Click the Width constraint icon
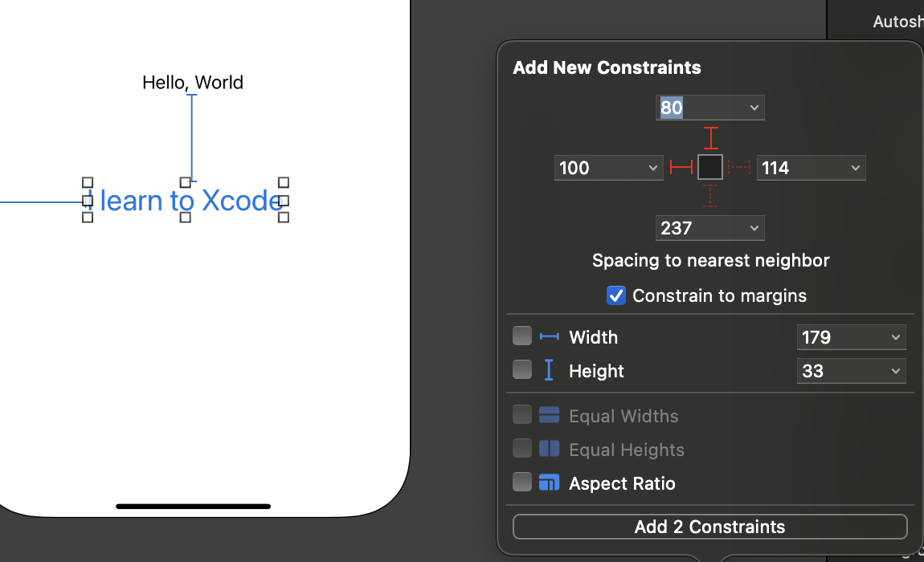 [x=549, y=336]
